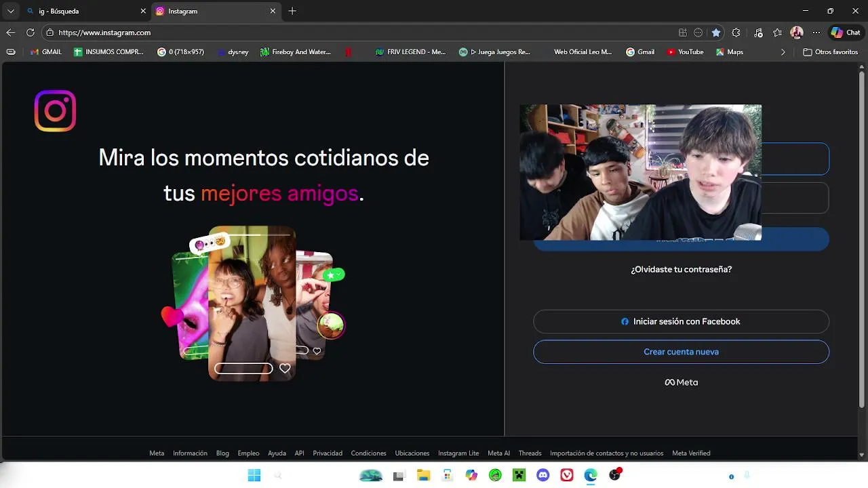The width and height of the screenshot is (868, 488).
Task: Open the Juega Juegos Re... bookmark
Action: pyautogui.click(x=494, y=52)
